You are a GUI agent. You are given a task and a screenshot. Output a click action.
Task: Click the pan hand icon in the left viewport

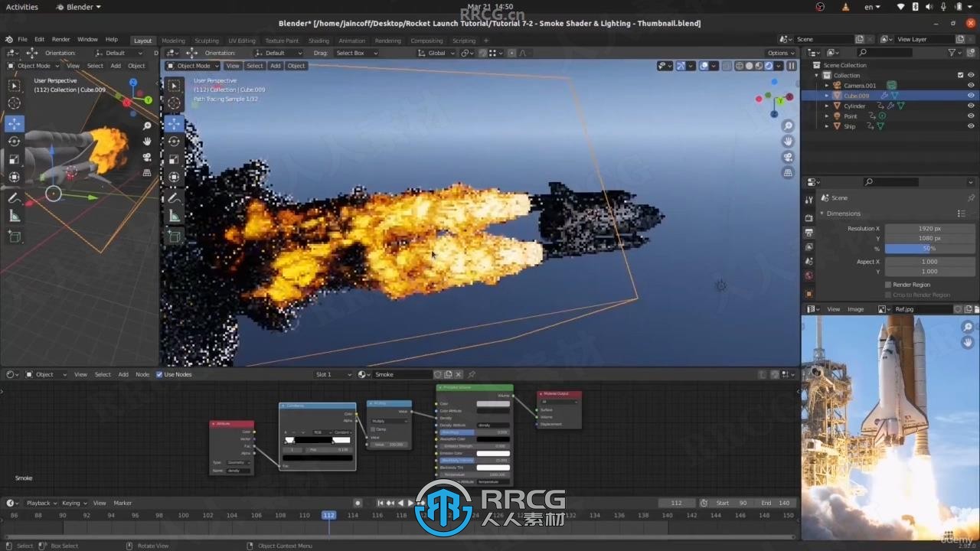(x=147, y=142)
